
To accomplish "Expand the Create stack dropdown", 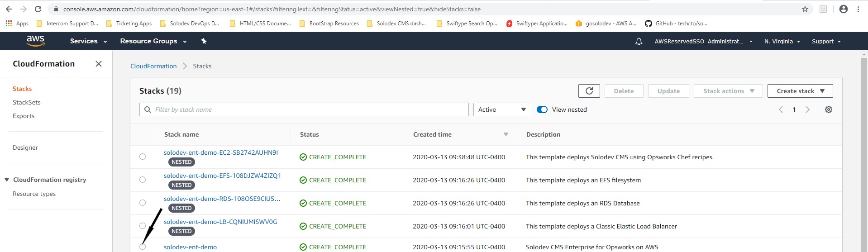I will (x=800, y=91).
